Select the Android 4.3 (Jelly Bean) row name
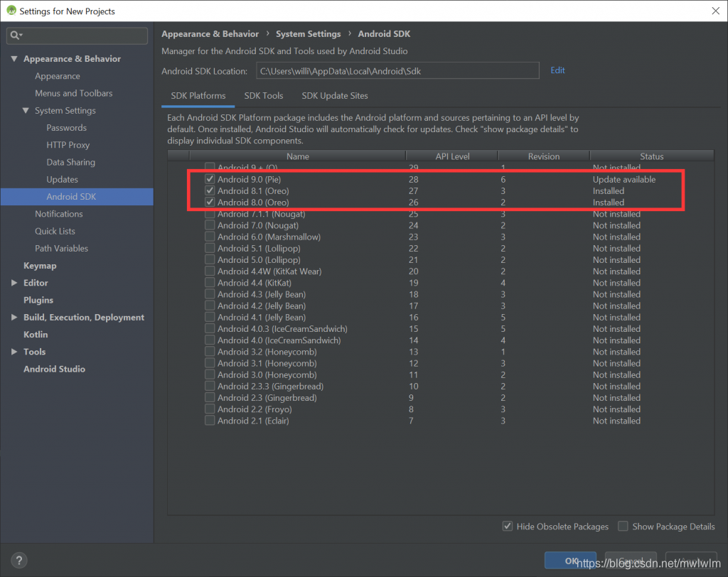The height and width of the screenshot is (577, 728). 262,294
